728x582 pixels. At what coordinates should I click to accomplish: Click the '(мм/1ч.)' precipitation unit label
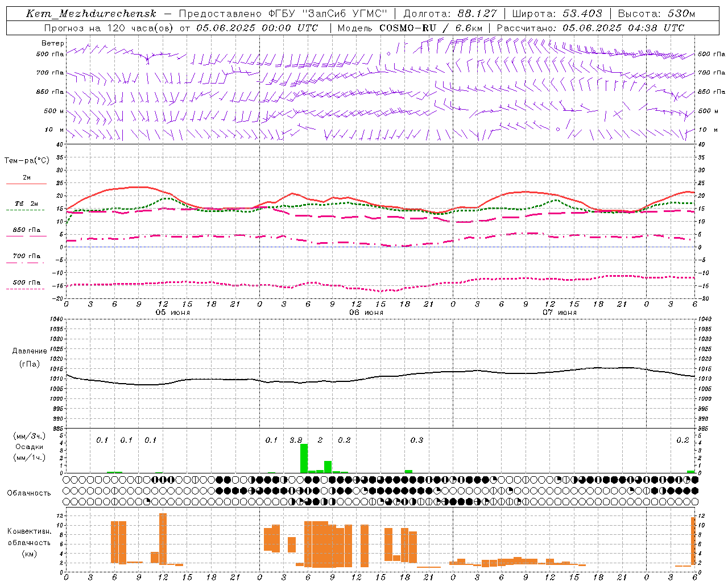click(30, 458)
